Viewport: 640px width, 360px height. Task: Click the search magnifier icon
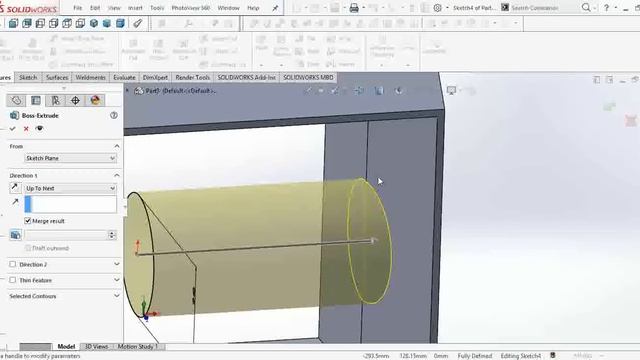[586, 7]
